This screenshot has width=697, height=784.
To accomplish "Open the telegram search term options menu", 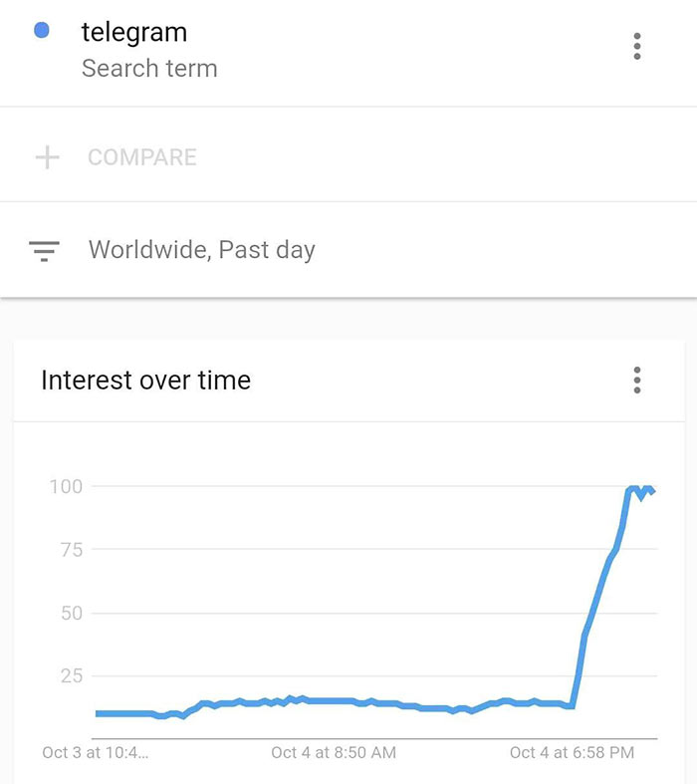I will [x=637, y=46].
